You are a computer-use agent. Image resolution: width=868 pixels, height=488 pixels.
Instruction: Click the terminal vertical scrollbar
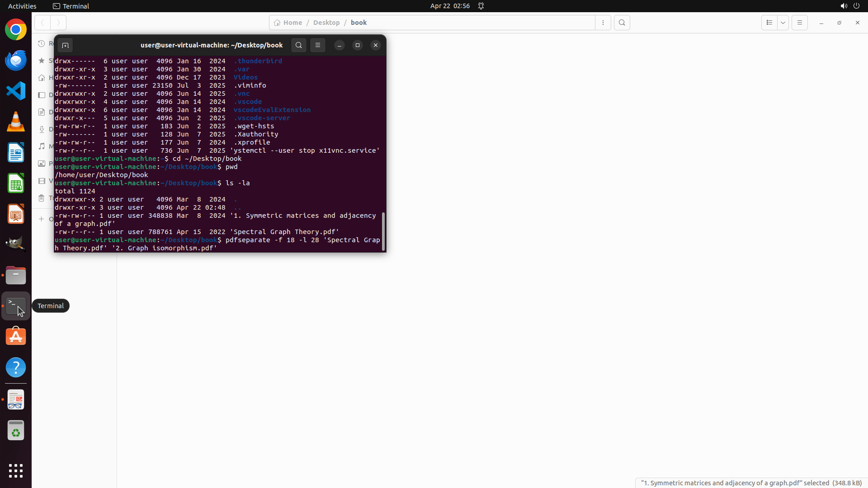coord(383,231)
